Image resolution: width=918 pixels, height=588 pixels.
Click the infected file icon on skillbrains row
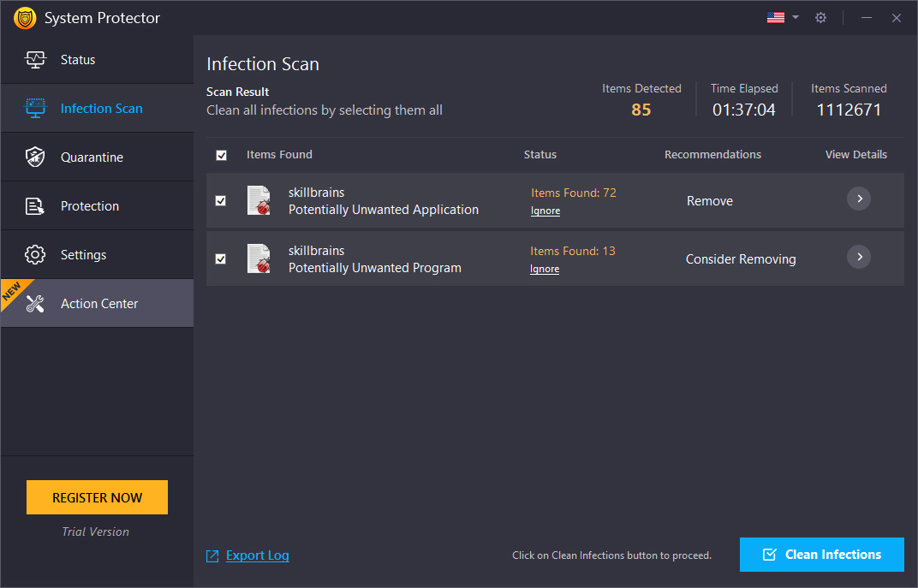(259, 200)
